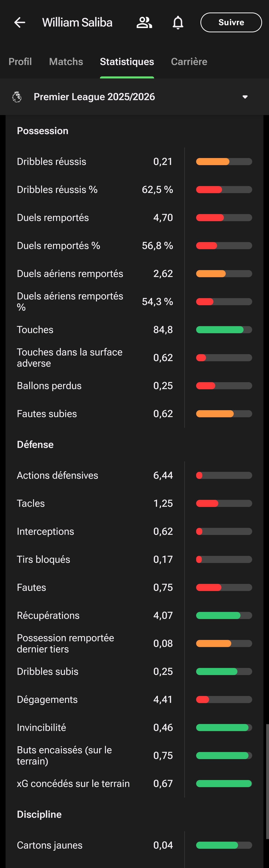This screenshot has width=269, height=868.
Task: Open the teammates people icon
Action: pyautogui.click(x=144, y=23)
